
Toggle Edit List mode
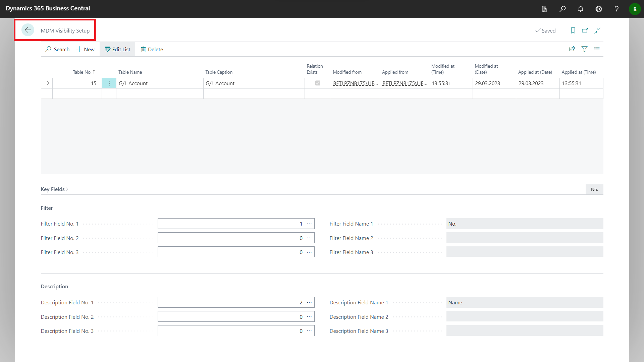pyautogui.click(x=117, y=49)
